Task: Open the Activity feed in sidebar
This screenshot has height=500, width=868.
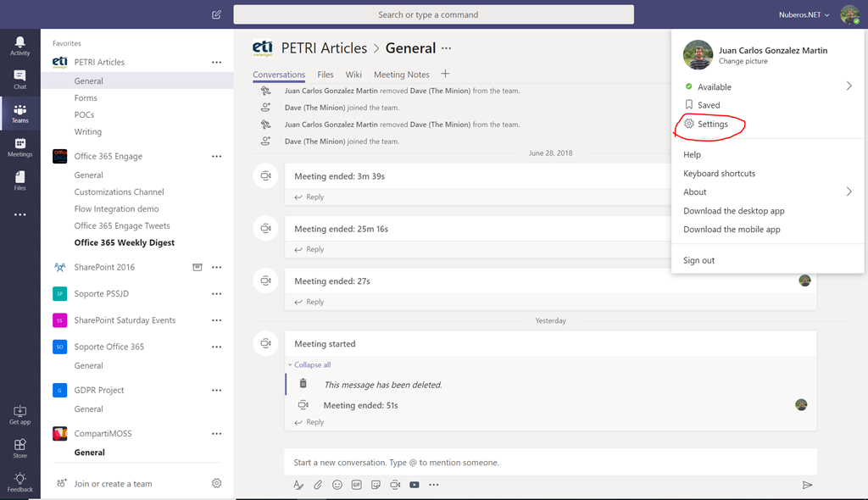Action: point(20,46)
